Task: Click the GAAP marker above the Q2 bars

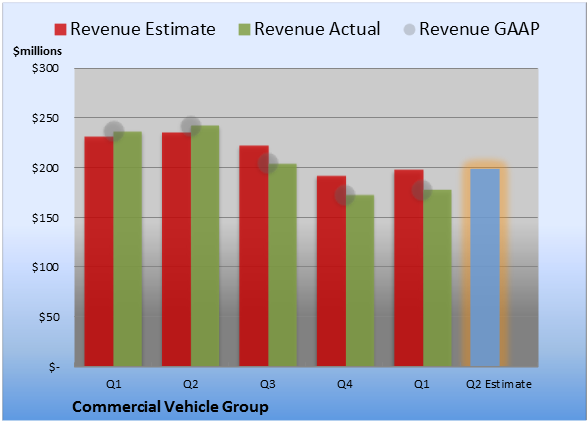Action: tap(191, 126)
